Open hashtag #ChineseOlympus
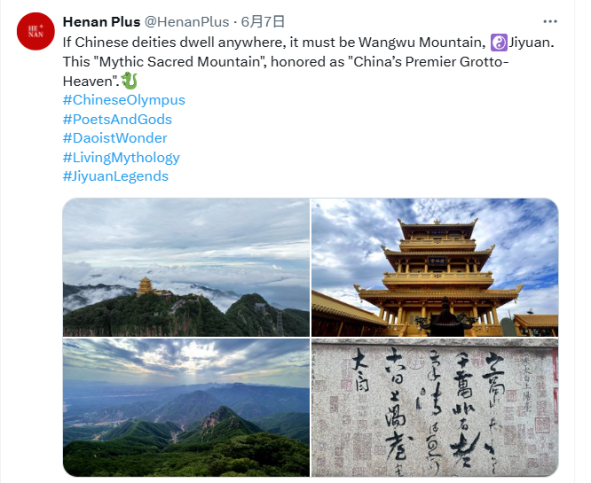Image resolution: width=591 pixels, height=483 pixels. (x=124, y=100)
